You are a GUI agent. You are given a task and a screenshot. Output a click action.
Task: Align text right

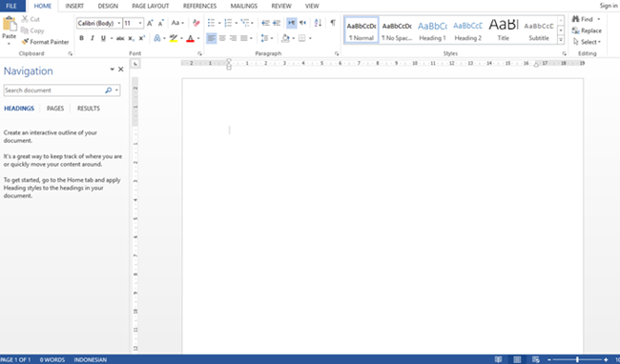coord(233,38)
